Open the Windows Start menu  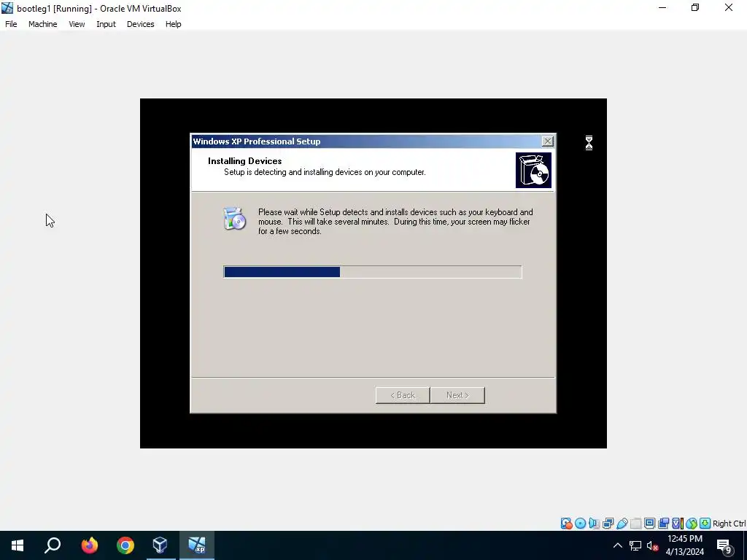18,545
